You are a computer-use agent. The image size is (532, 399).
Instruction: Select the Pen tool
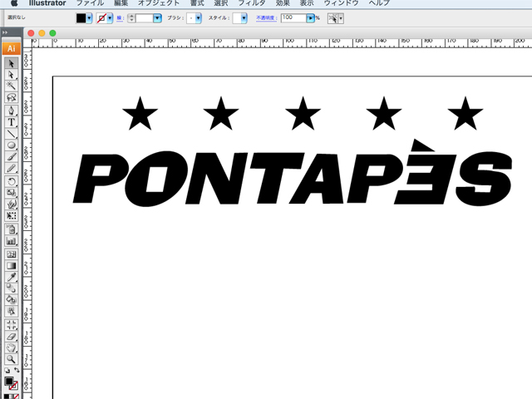pyautogui.click(x=11, y=111)
